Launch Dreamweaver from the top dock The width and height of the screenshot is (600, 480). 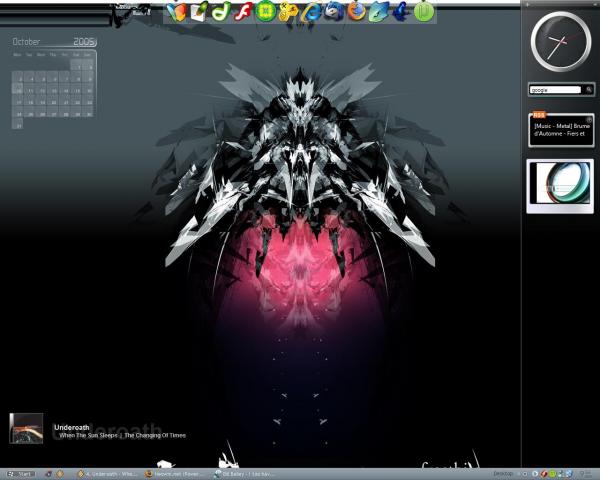click(x=222, y=12)
